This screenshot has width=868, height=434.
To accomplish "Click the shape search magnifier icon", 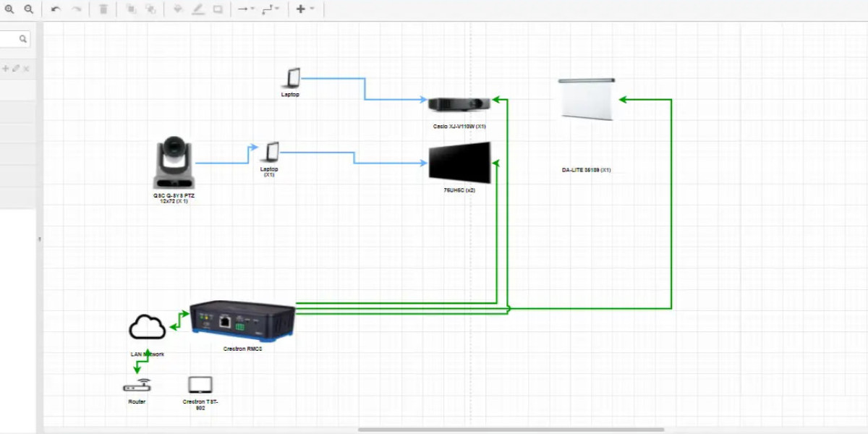I will click(x=23, y=39).
